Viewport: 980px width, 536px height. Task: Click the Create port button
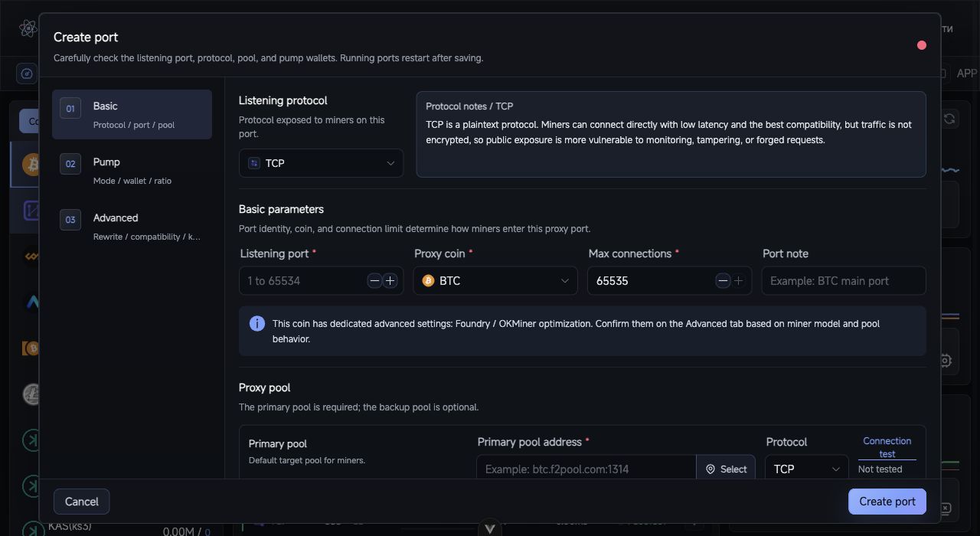tap(887, 502)
